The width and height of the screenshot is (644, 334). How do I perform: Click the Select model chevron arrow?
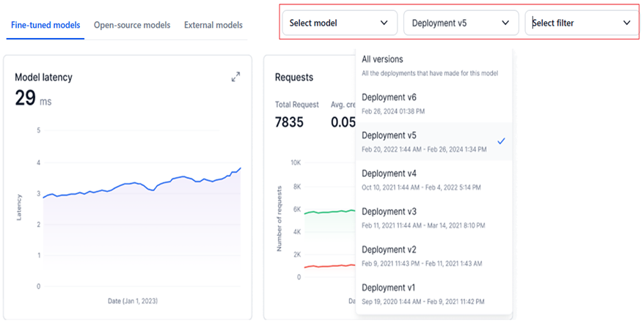[x=384, y=23]
